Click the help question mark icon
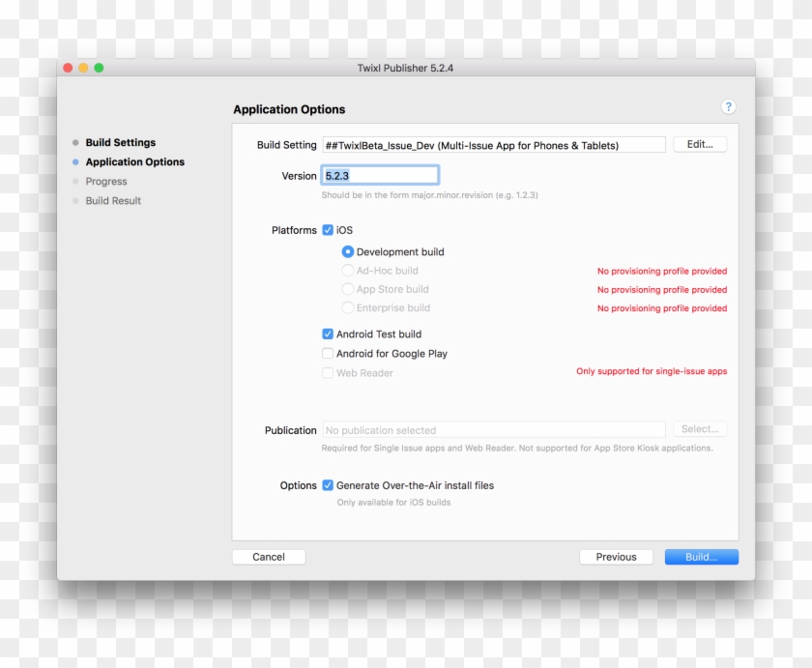The width and height of the screenshot is (812, 668). coord(729,107)
